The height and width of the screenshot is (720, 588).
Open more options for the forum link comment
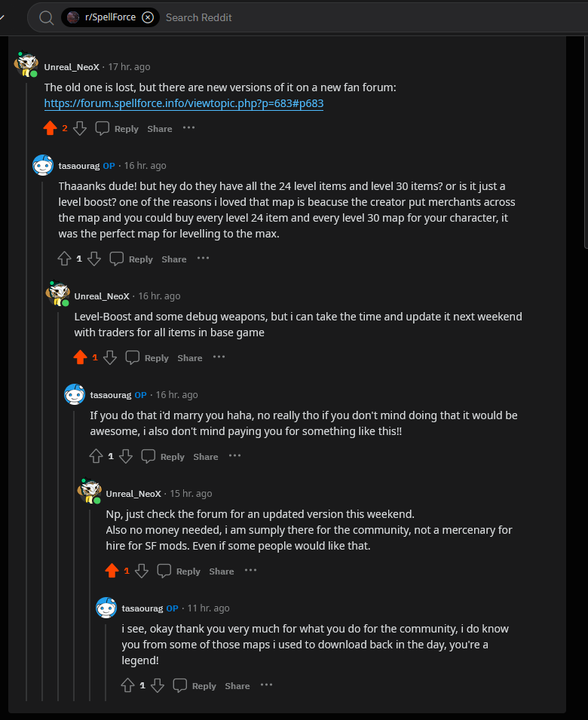(188, 128)
